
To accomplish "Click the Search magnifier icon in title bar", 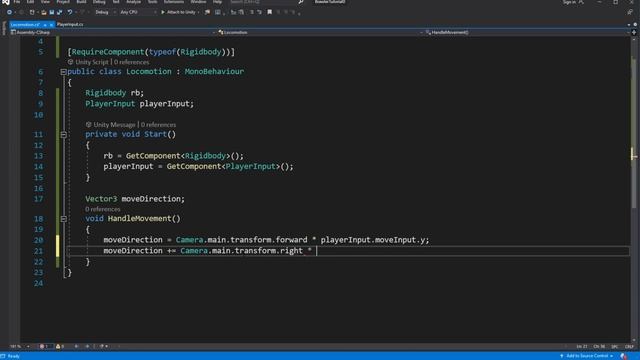I will coord(301,2).
